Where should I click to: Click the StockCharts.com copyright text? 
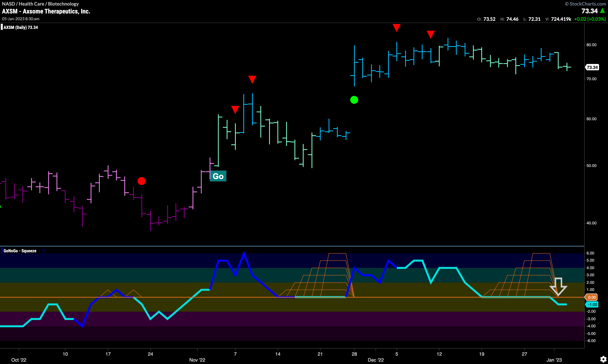(x=585, y=4)
